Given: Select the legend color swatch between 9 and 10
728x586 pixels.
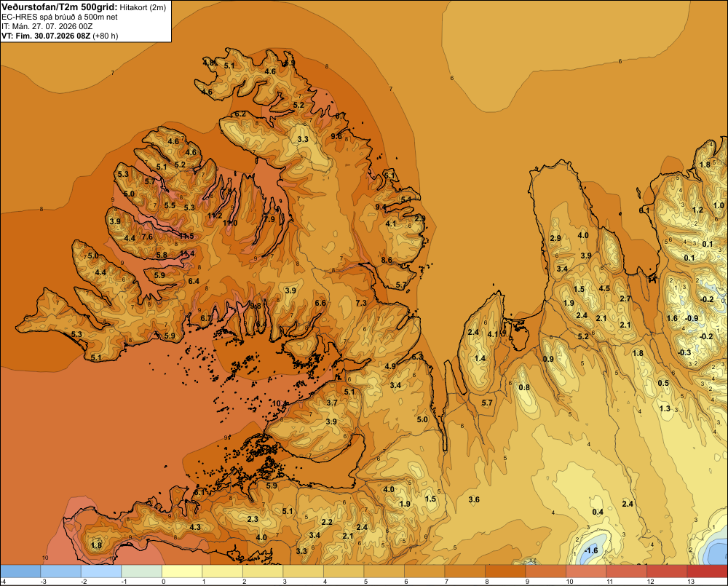Looking at the screenshot, I should pos(545,571).
